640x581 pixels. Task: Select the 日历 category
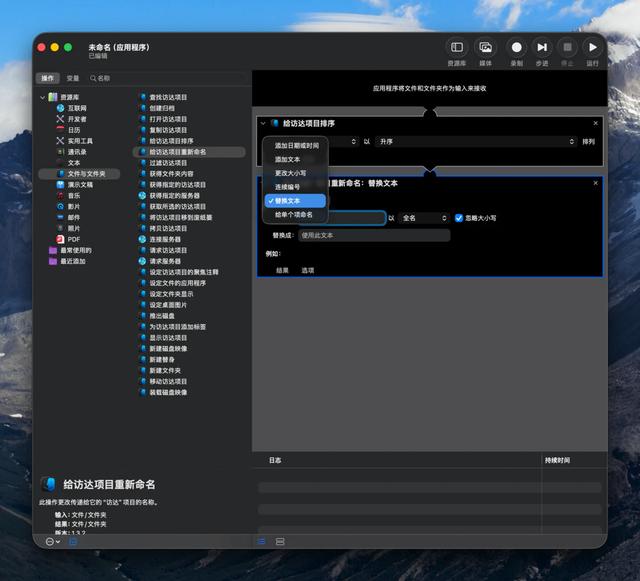click(74, 130)
